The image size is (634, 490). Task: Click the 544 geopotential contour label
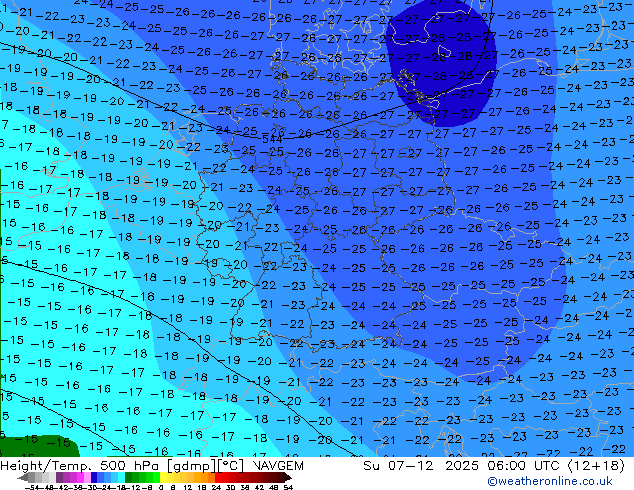click(x=272, y=139)
